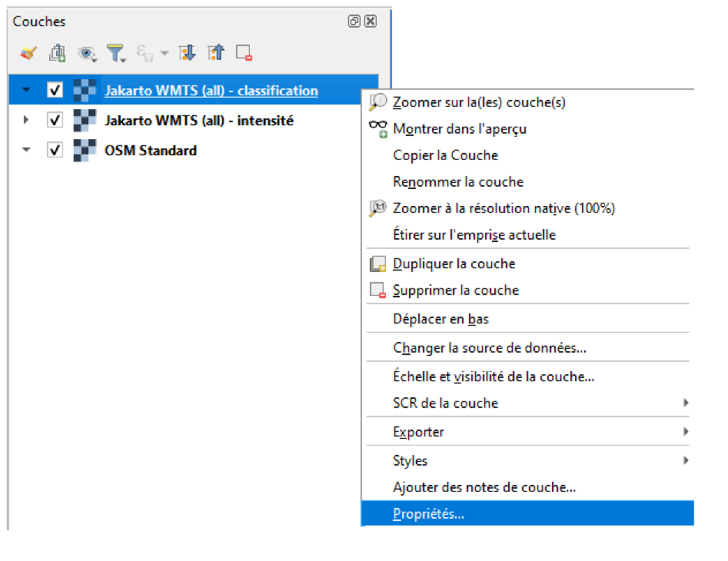Click the Add Group icon in Couches toolbar
The width and height of the screenshot is (728, 561).
(58, 53)
